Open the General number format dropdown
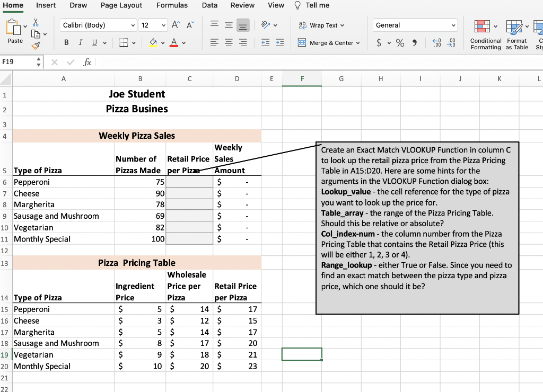The image size is (543, 392). [415, 25]
